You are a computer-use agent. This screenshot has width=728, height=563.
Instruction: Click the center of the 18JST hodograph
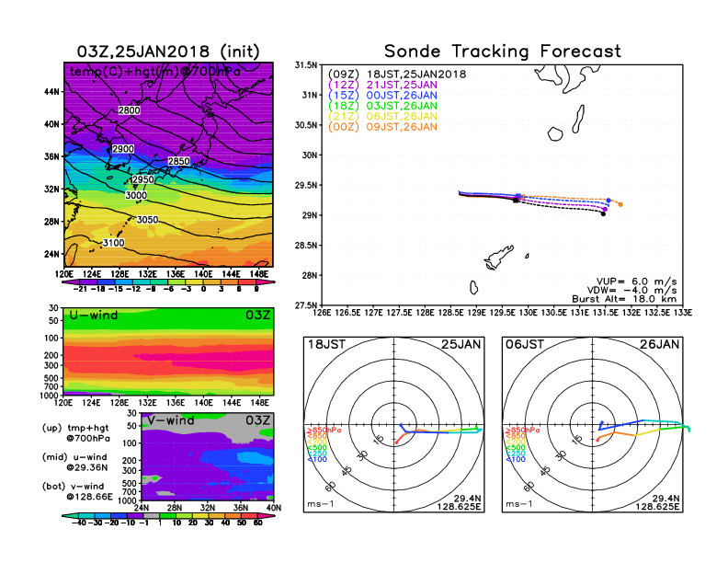(395, 425)
